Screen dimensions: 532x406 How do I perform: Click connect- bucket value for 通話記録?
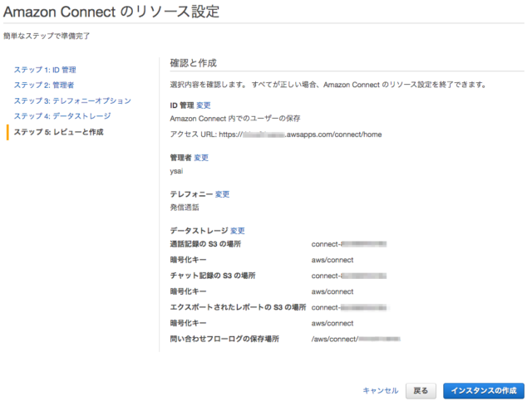[349, 244]
